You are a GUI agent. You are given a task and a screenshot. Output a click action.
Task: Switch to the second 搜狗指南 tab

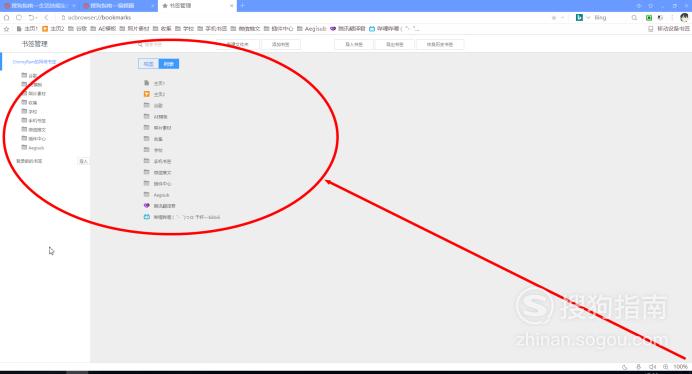(118, 6)
